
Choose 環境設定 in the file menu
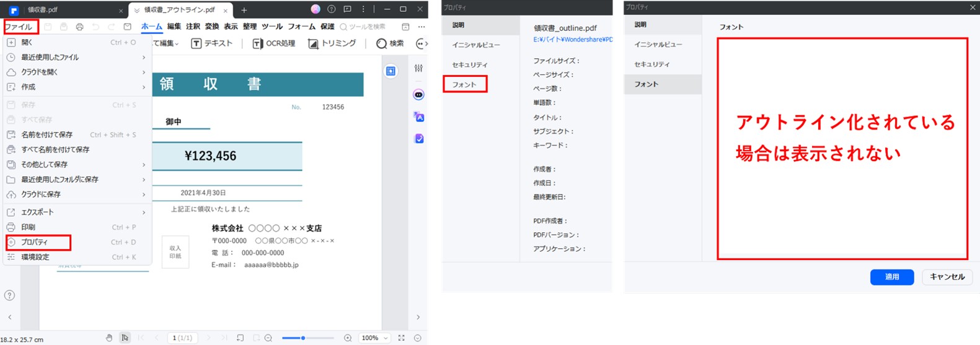[x=77, y=257]
